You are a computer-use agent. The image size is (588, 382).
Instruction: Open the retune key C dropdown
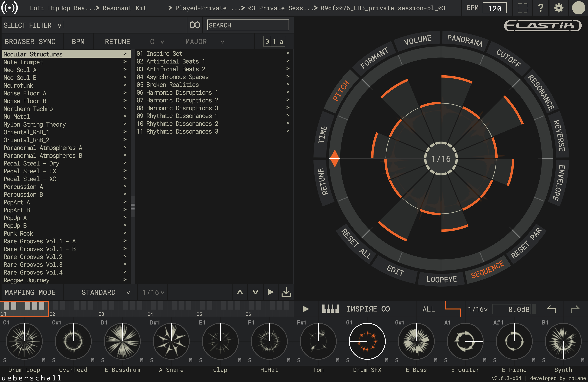(157, 41)
